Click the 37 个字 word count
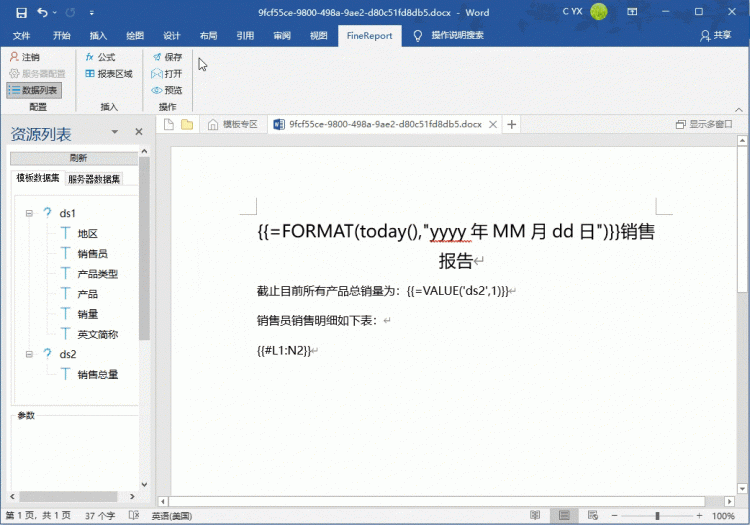750x525 pixels. [100, 515]
